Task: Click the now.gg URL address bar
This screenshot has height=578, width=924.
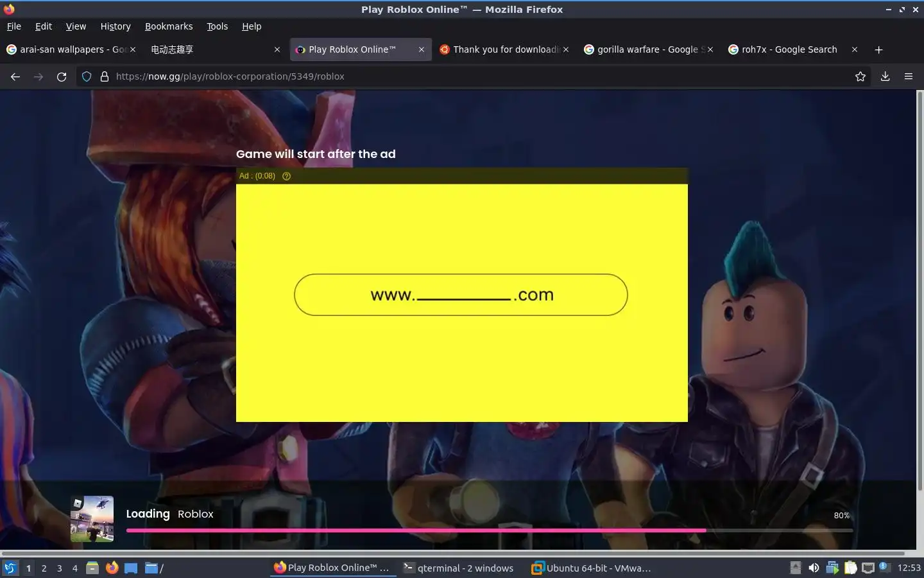Action: point(475,76)
